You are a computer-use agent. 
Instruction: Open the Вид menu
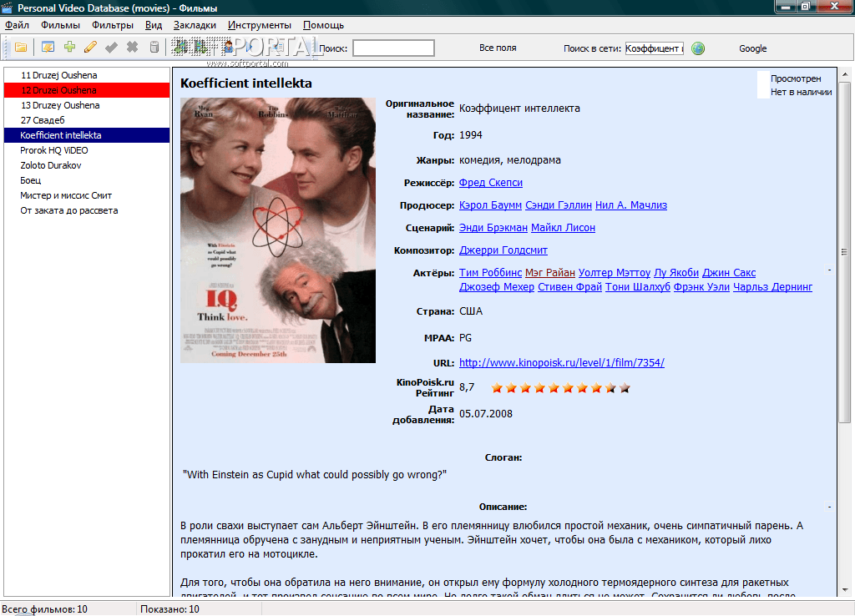[x=154, y=25]
